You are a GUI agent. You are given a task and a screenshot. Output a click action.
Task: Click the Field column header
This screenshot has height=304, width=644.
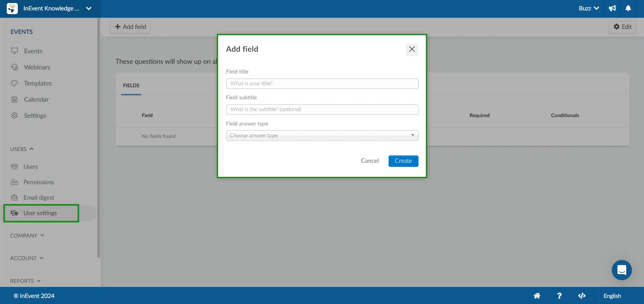147,115
